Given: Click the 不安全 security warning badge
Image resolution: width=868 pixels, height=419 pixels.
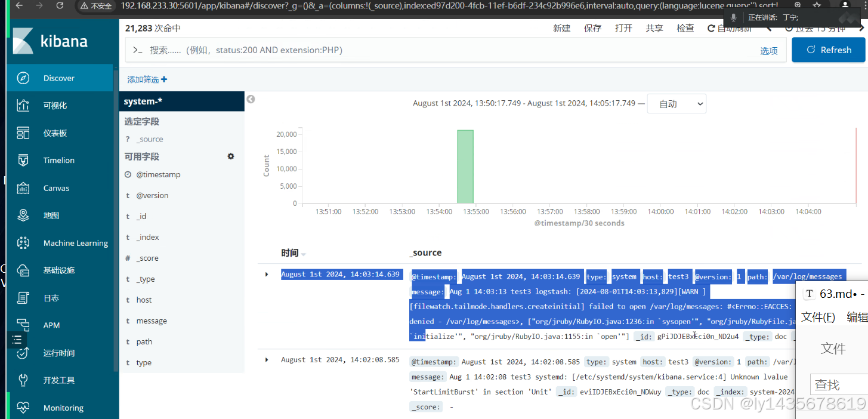Looking at the screenshot, I should pyautogui.click(x=96, y=6).
